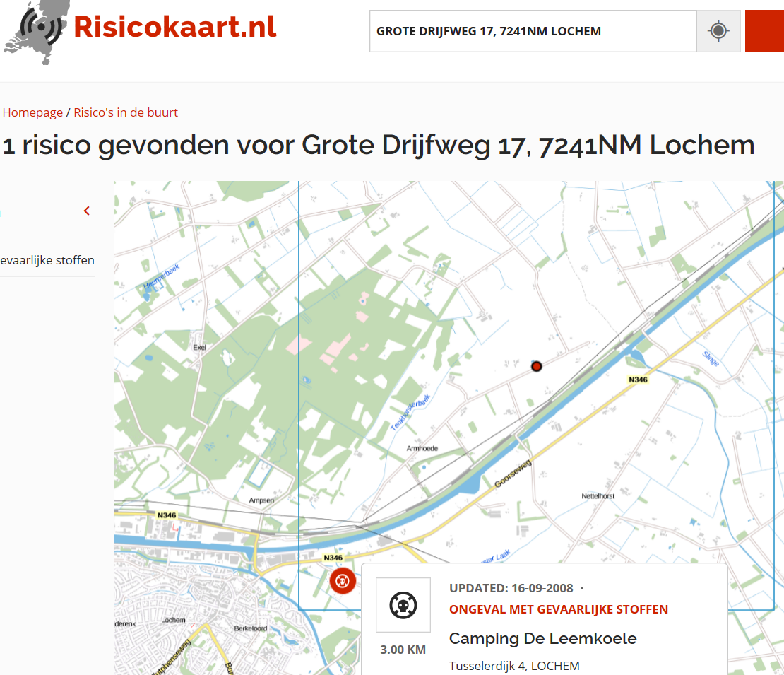Click the Tusselerdijk 4, LOCHEM address
The width and height of the screenshot is (784, 675).
tap(514, 666)
